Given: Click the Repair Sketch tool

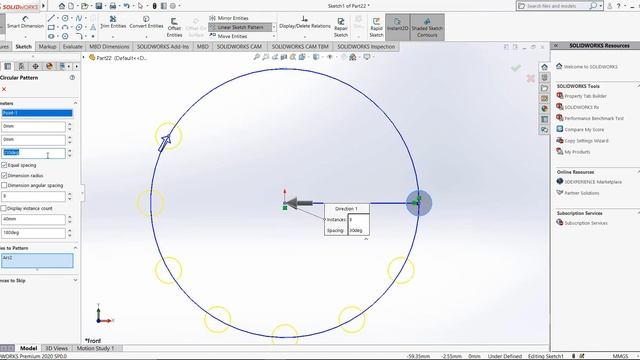Looking at the screenshot, I should 341,27.
